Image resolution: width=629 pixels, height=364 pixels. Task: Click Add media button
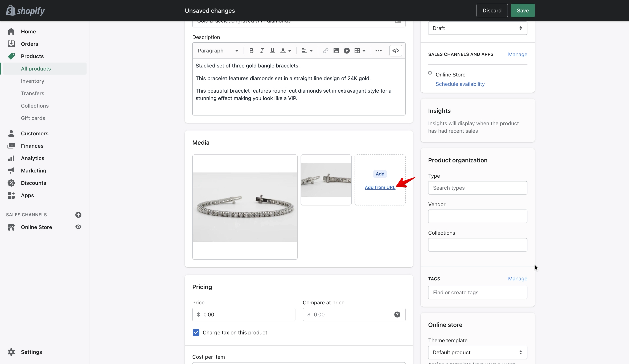[380, 174]
